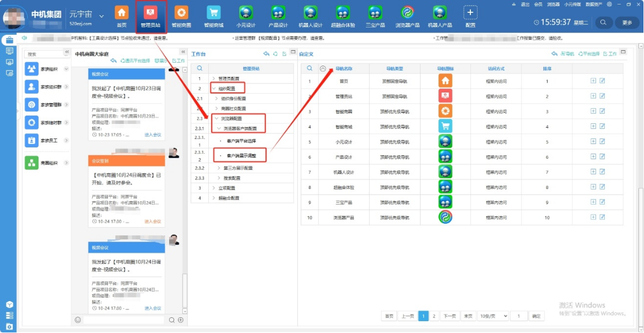
Task: Open 浏览器产品 in top navigation
Action: pos(407,13)
